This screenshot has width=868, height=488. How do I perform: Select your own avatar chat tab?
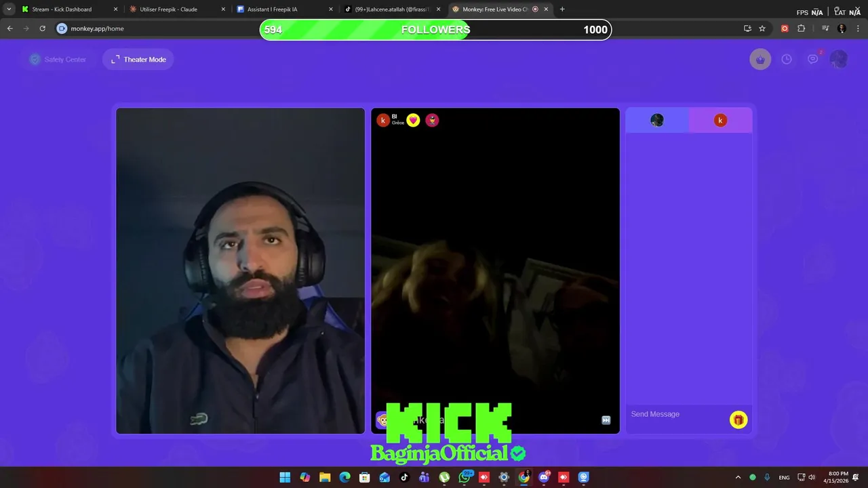tap(657, 120)
